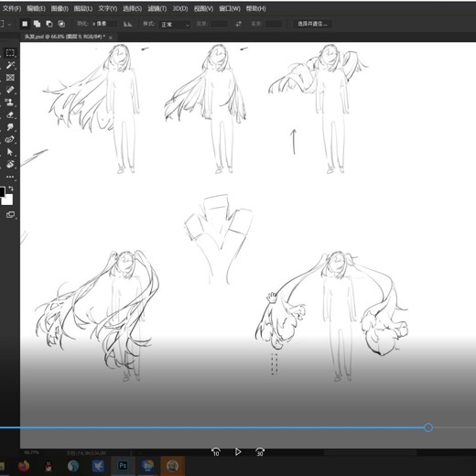This screenshot has height=476, width=476.
Task: Expand the tool preset picker arrow
Action: coord(9,24)
